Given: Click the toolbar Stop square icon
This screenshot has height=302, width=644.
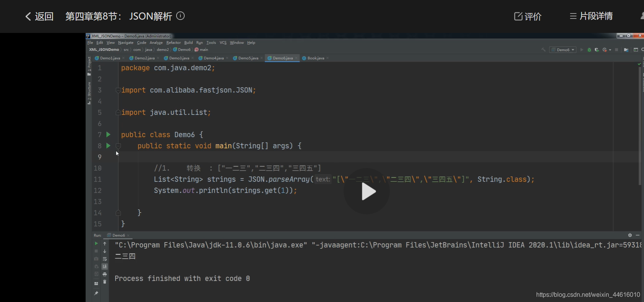Looking at the screenshot, I should tap(616, 50).
